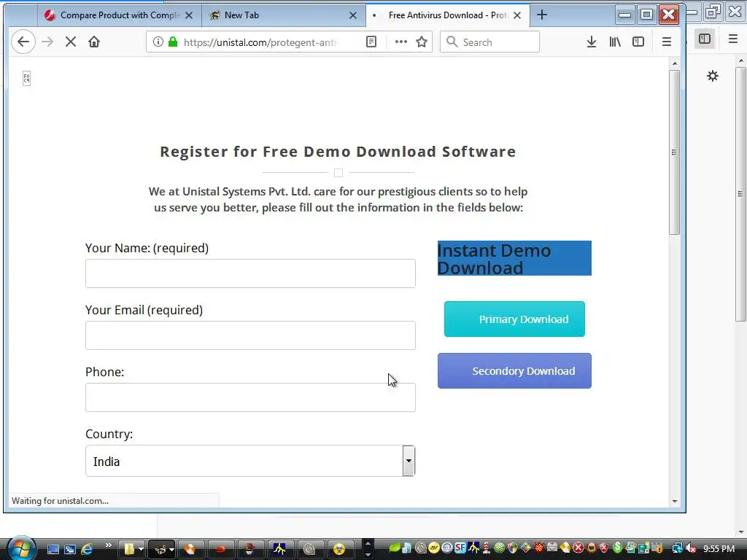This screenshot has width=747, height=560.
Task: Open the page actions three-dot menu
Action: tap(401, 42)
